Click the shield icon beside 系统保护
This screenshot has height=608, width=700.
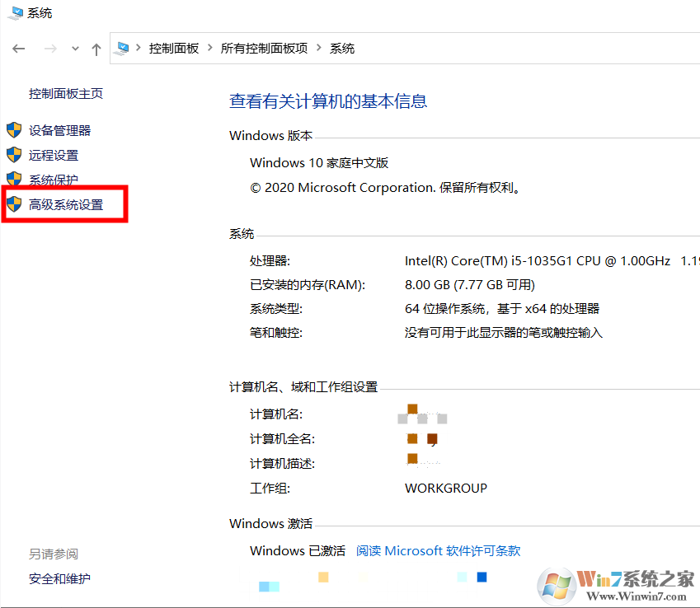pos(15,180)
